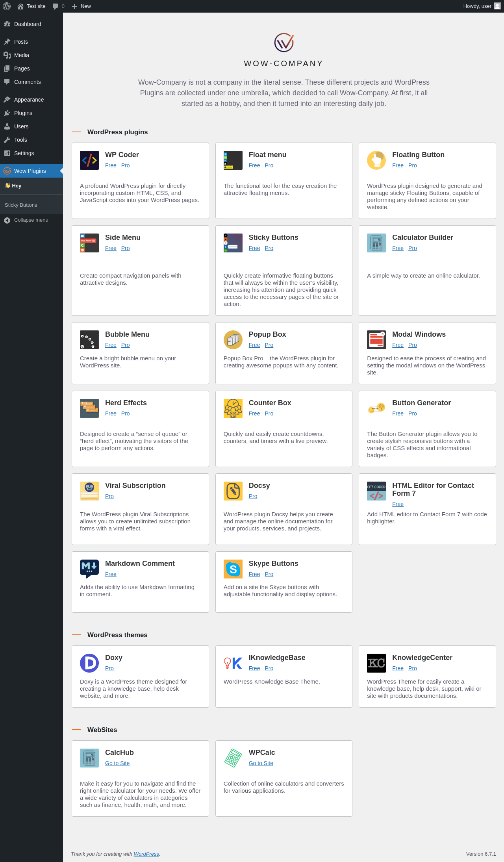Click the WP Coder plugin icon
This screenshot has width=504, height=862.
click(89, 160)
